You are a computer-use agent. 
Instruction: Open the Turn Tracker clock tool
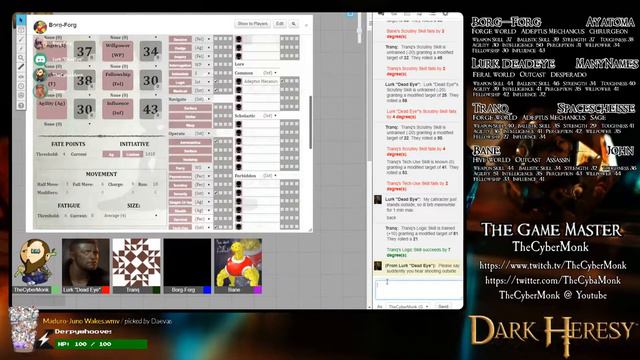pos(20,86)
